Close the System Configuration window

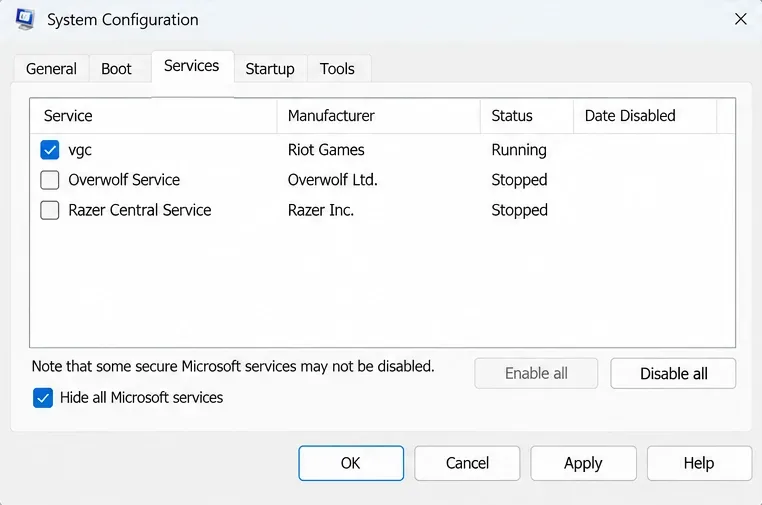(x=741, y=19)
